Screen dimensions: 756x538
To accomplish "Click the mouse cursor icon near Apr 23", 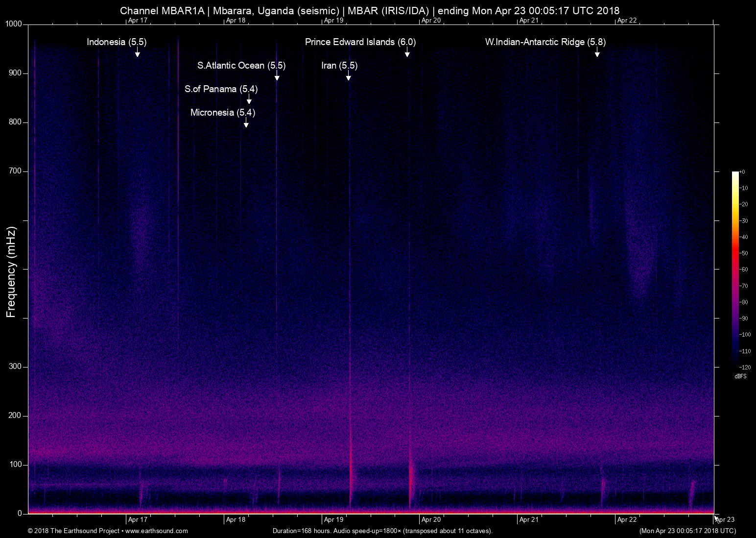I will click(x=716, y=518).
